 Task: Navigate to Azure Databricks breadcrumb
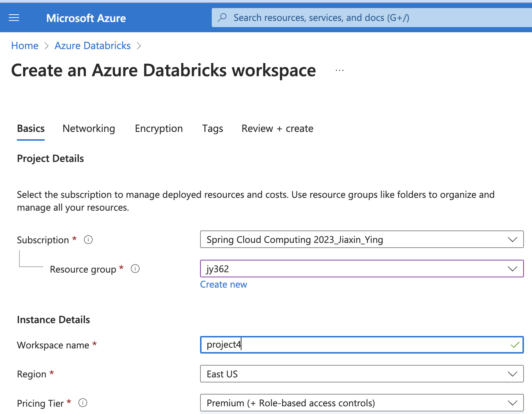pos(93,46)
